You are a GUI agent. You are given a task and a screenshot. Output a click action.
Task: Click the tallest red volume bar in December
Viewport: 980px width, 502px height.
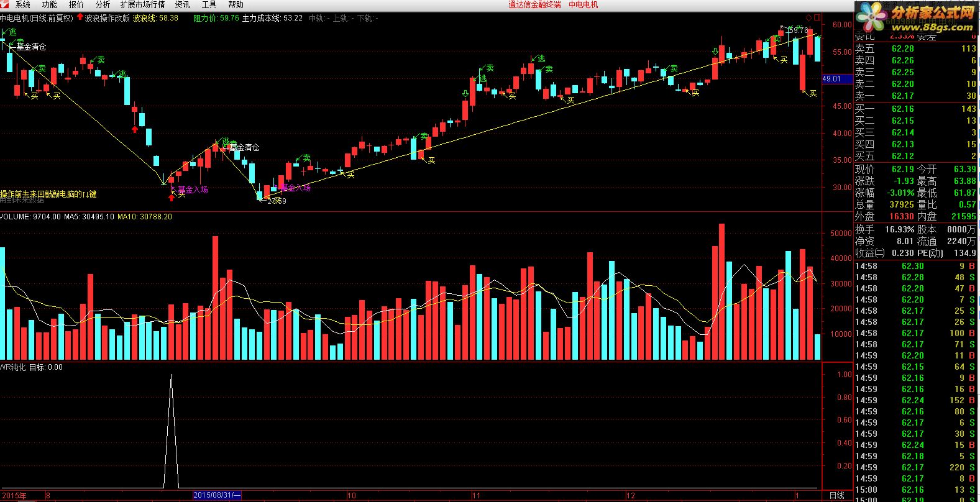pyautogui.click(x=721, y=291)
